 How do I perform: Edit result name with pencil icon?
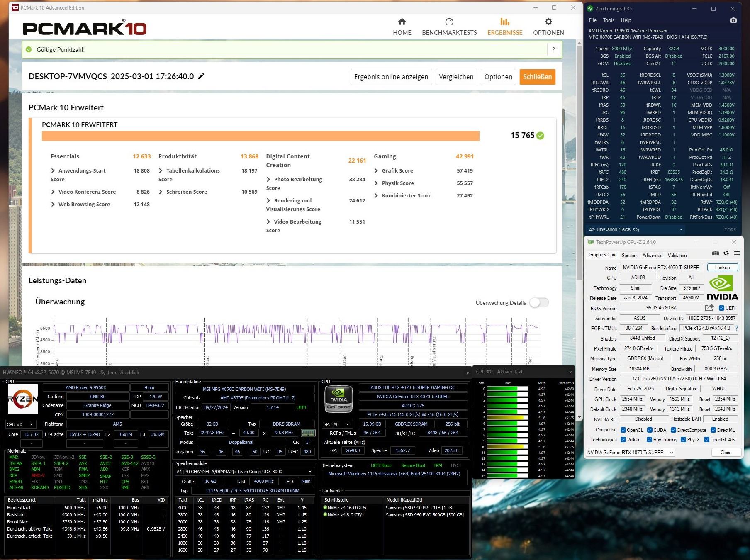pos(201,76)
